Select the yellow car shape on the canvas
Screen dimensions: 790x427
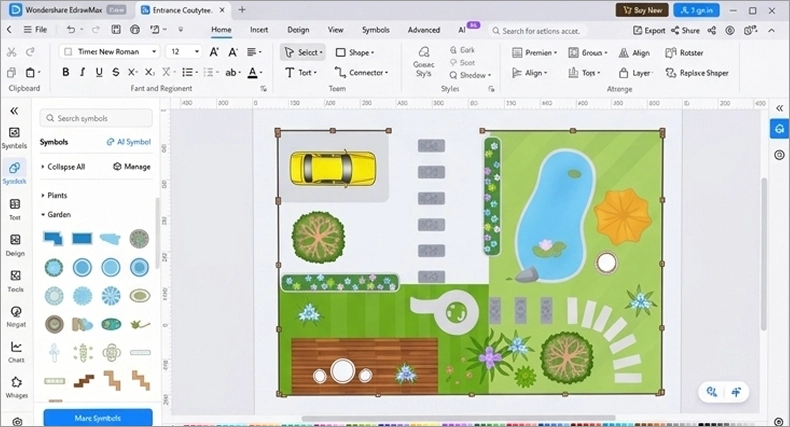[x=333, y=168]
